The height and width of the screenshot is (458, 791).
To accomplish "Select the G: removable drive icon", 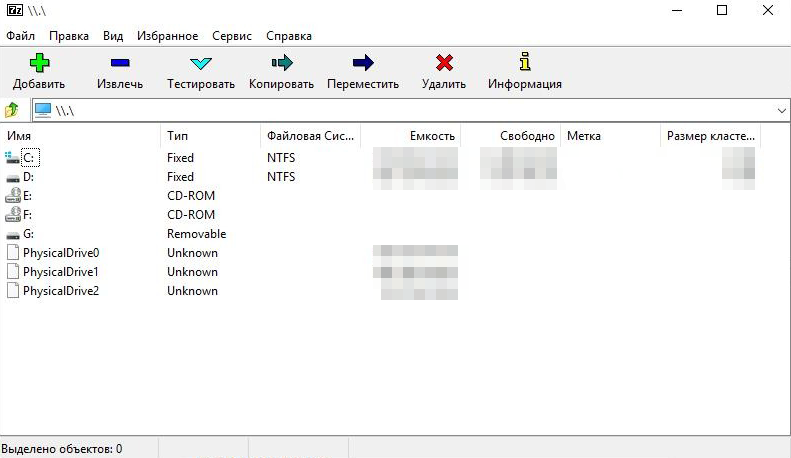I will 13,235.
